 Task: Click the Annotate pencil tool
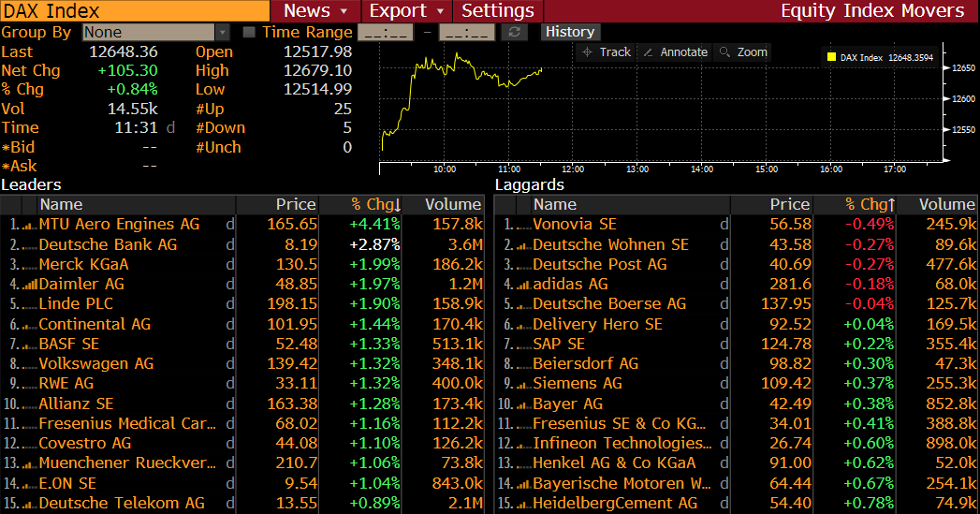tap(649, 52)
